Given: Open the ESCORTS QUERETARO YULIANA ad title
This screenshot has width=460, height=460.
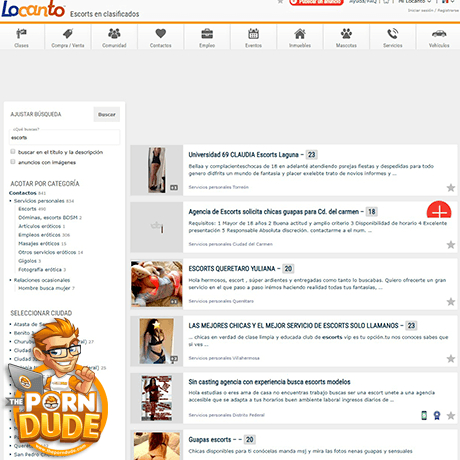Looking at the screenshot, I should coord(232,269).
